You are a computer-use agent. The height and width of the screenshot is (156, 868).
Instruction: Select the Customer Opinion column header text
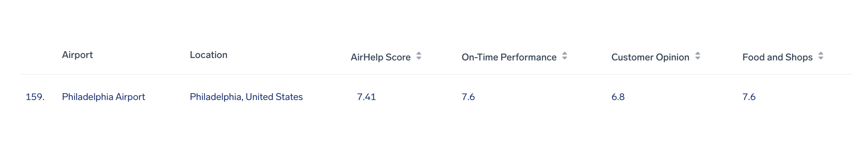[x=650, y=57]
